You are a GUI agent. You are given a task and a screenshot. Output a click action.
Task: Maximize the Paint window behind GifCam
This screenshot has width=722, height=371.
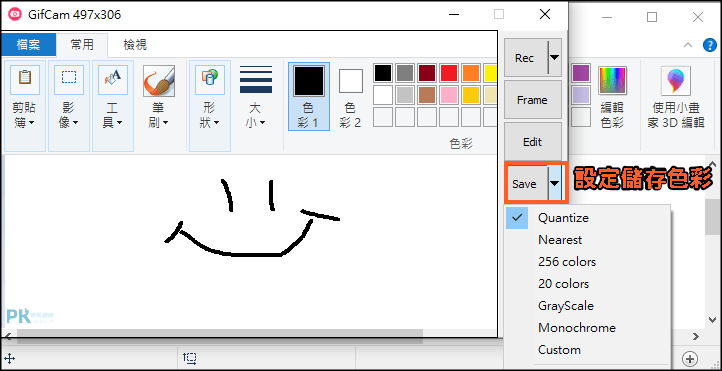pyautogui.click(x=652, y=17)
